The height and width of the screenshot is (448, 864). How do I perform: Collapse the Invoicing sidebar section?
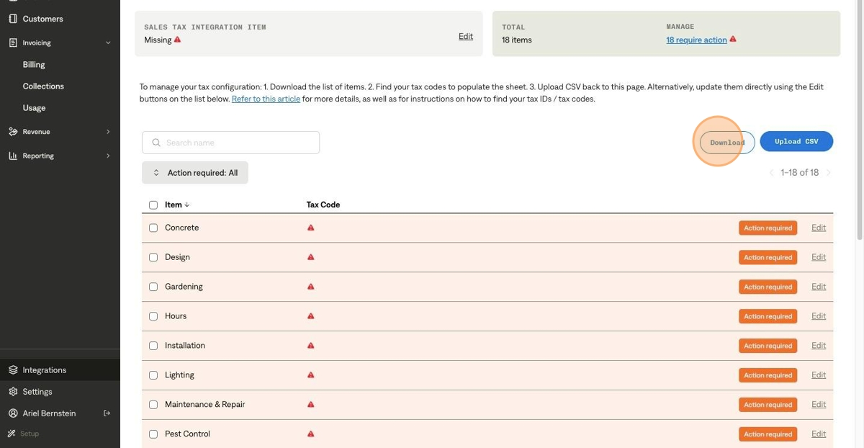(x=107, y=43)
